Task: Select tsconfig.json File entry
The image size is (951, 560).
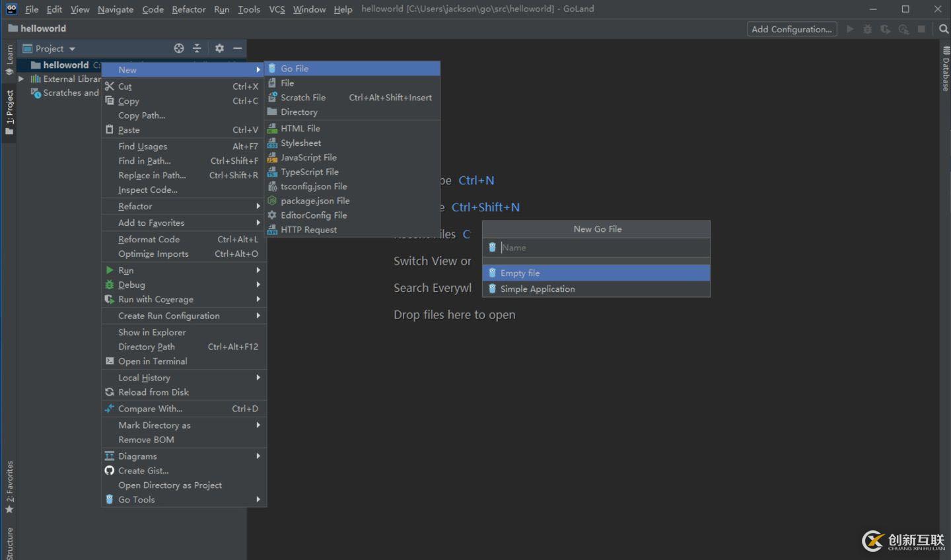Action: pos(353,187)
